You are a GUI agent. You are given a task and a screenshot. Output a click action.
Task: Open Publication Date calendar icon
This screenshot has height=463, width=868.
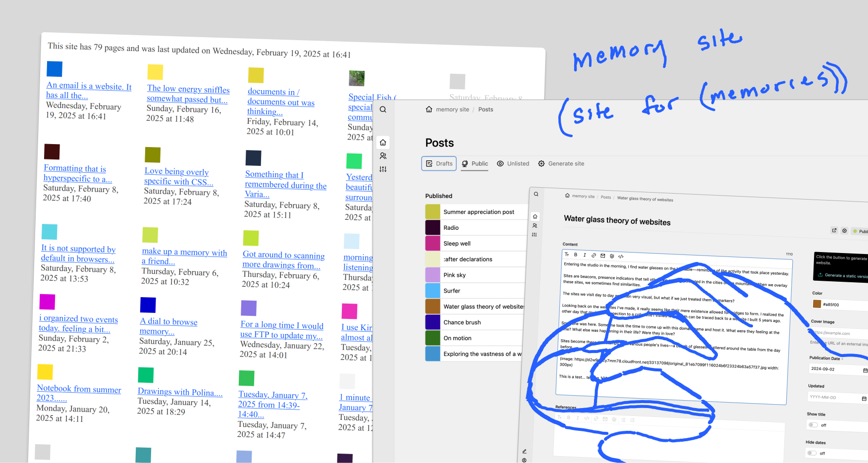(x=865, y=370)
